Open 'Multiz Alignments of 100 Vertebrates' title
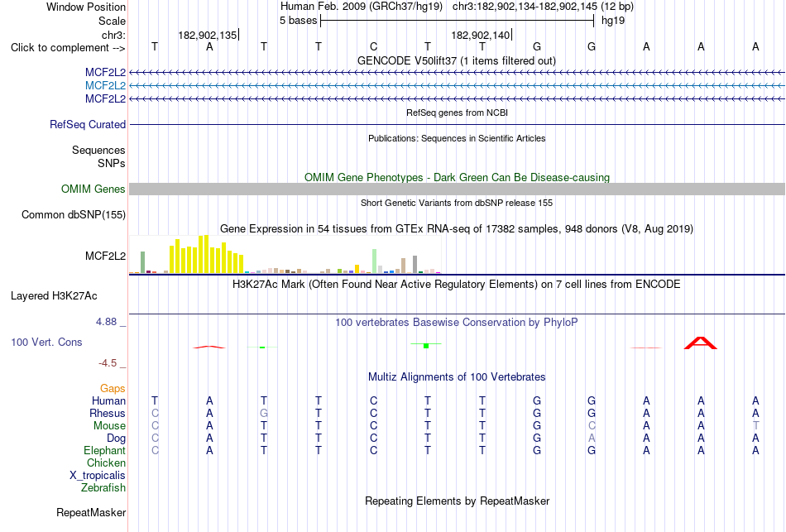This screenshot has height=532, width=786. [457, 377]
